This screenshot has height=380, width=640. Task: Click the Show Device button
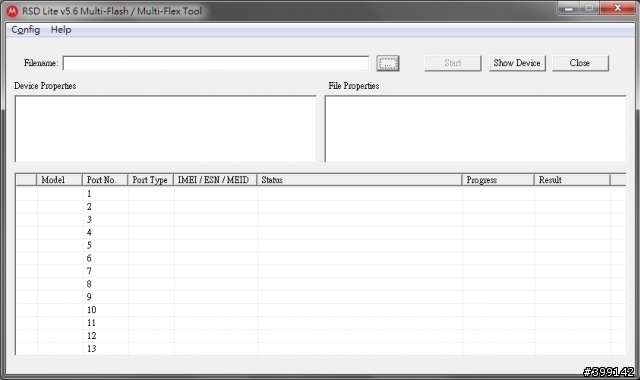click(517, 63)
